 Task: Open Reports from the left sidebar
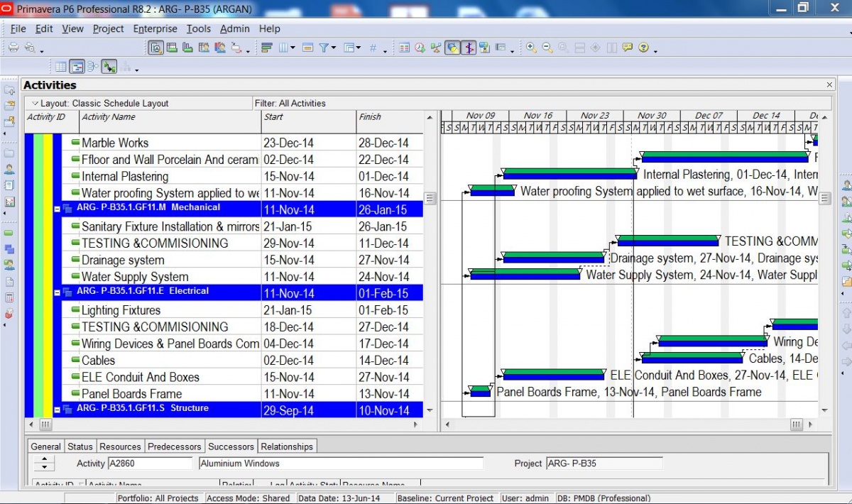point(9,185)
